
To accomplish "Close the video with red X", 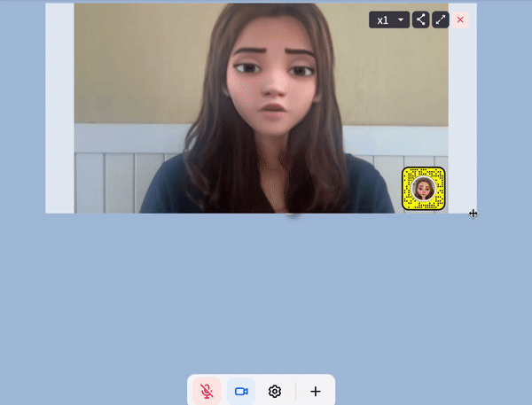I will [460, 19].
